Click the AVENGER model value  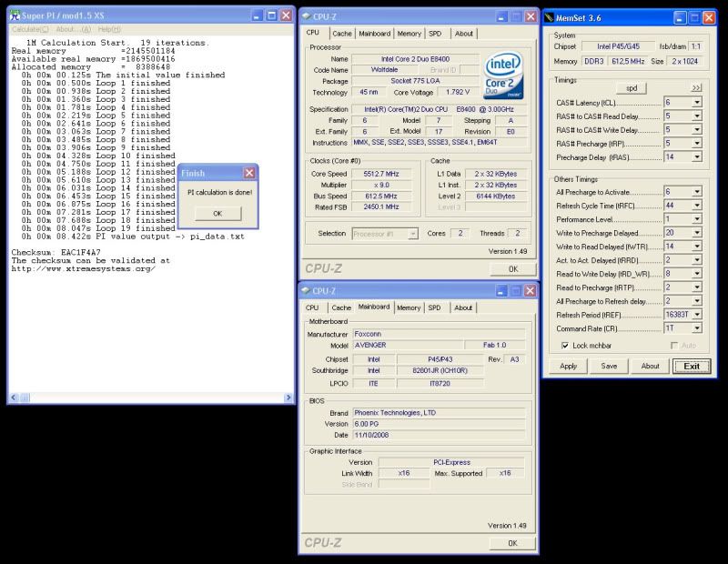point(408,345)
